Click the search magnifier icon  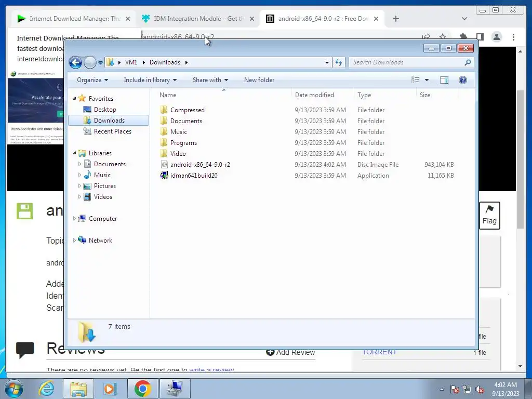click(468, 62)
